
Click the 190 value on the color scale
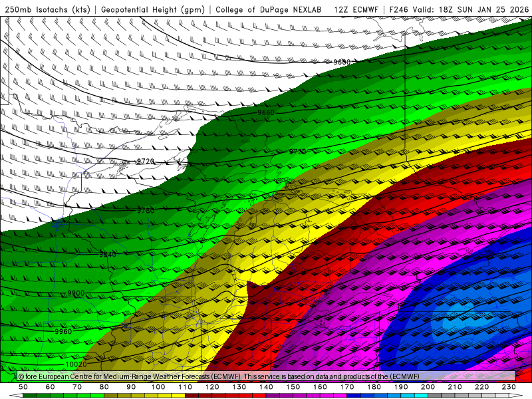pyautogui.click(x=401, y=387)
